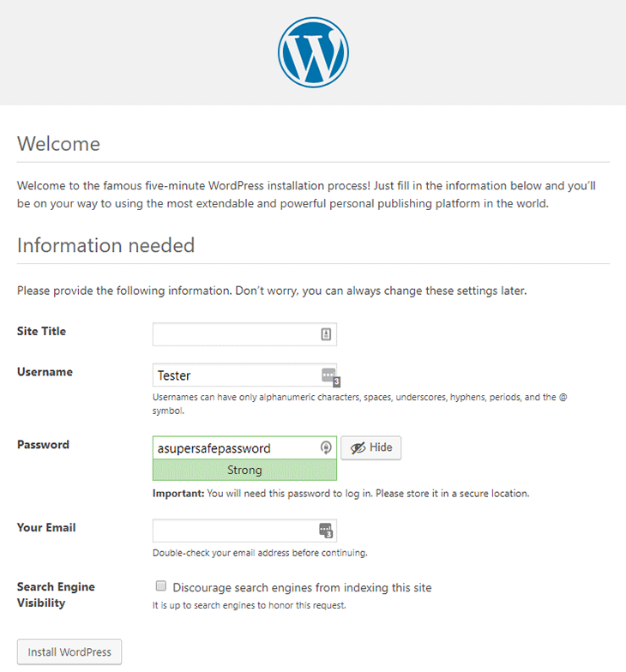Viewport: 626px width, 672px height.
Task: Click the Information needed heading
Action: coord(106,245)
